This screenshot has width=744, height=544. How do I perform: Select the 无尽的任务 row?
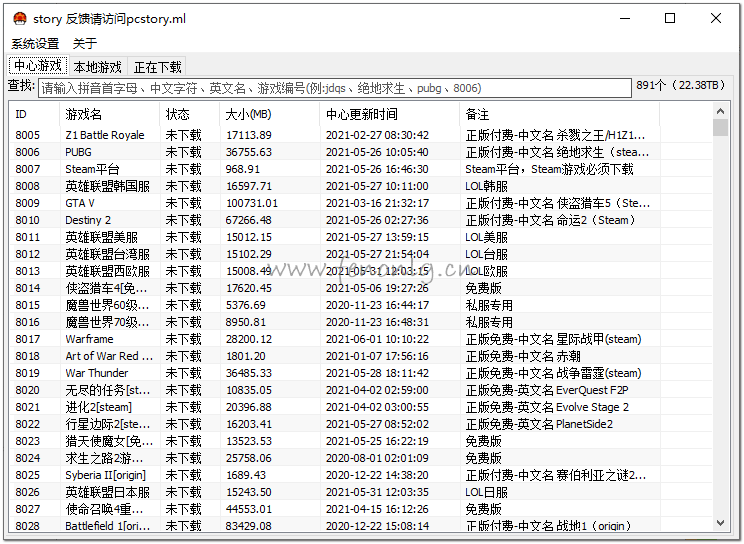click(x=361, y=390)
